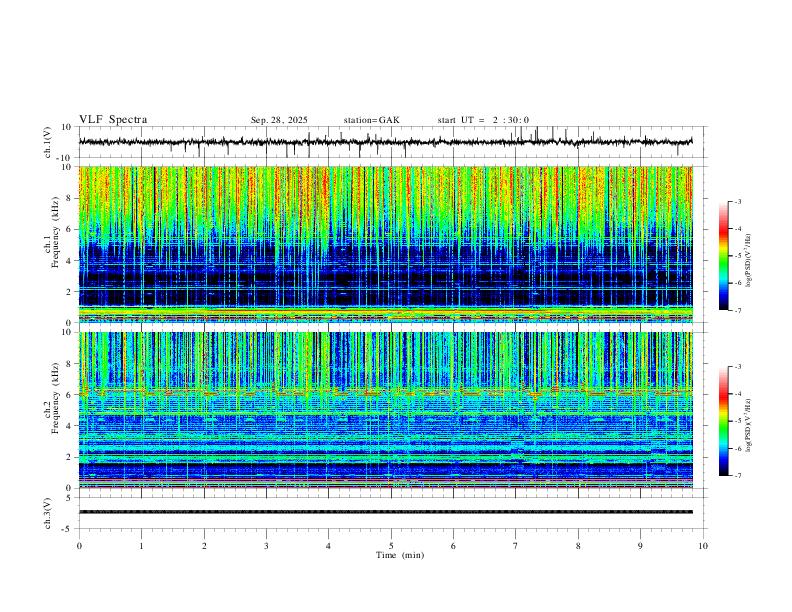Click the -7 value on ch.2 color bar
Screen dimensions: 792x612
[x=737, y=476]
